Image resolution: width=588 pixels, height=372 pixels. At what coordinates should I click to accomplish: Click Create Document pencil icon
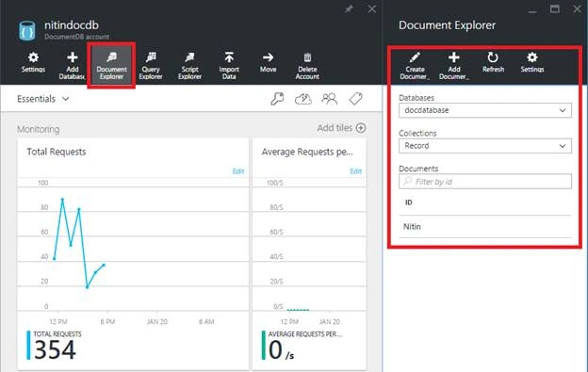click(x=415, y=57)
